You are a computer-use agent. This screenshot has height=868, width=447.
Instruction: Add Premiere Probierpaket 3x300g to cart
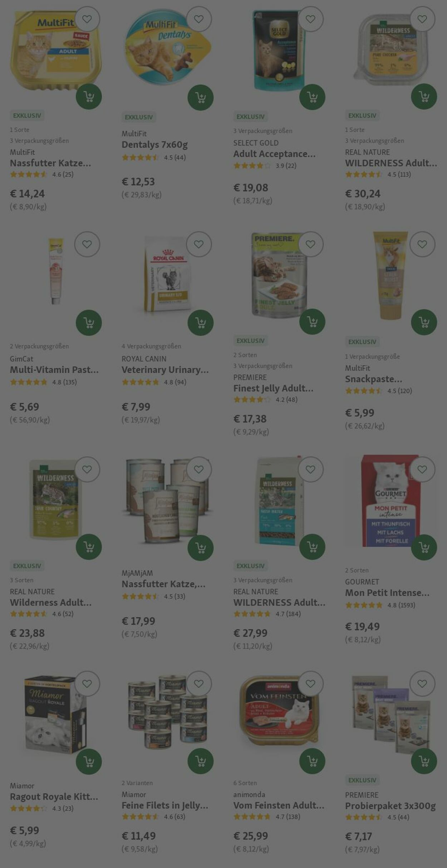coord(424,761)
